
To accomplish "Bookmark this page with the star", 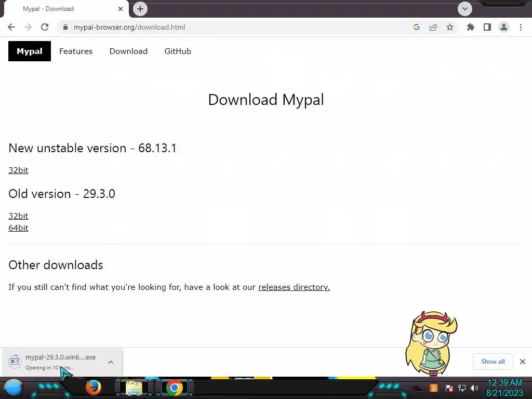I will click(449, 27).
